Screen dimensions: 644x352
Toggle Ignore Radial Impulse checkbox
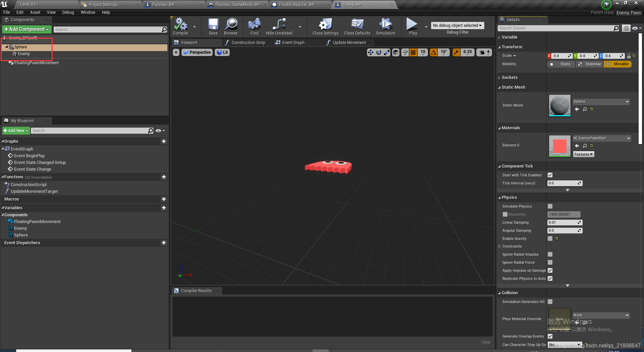[x=550, y=254]
